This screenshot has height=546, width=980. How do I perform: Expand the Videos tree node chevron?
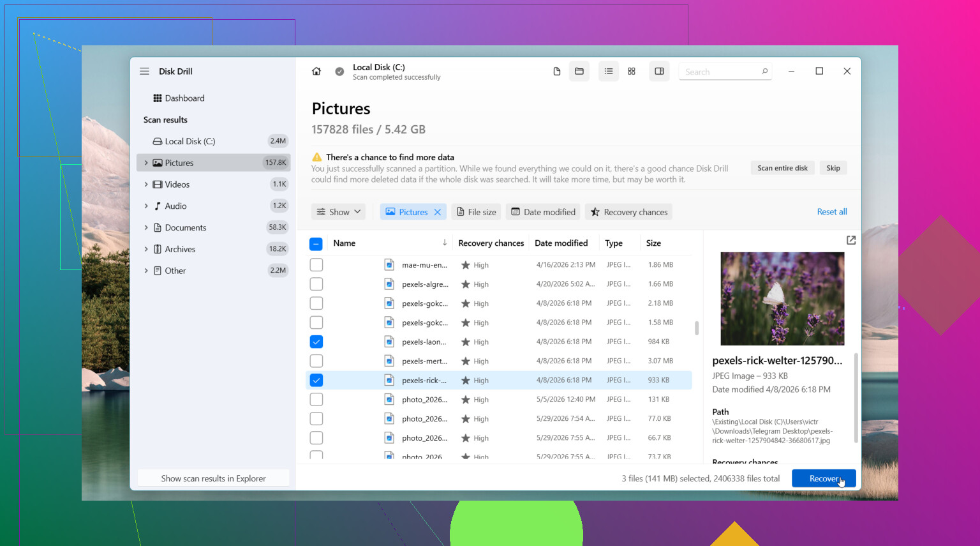(146, 185)
